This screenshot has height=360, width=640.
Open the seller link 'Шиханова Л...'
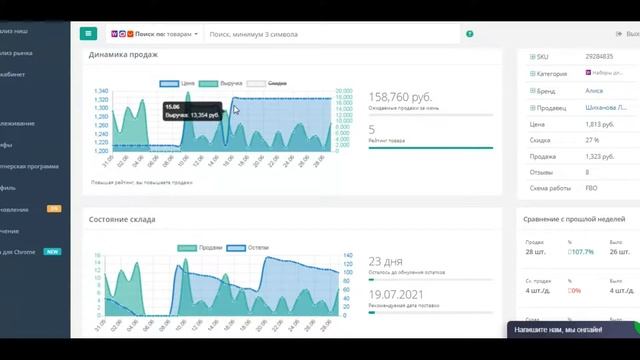pyautogui.click(x=606, y=108)
